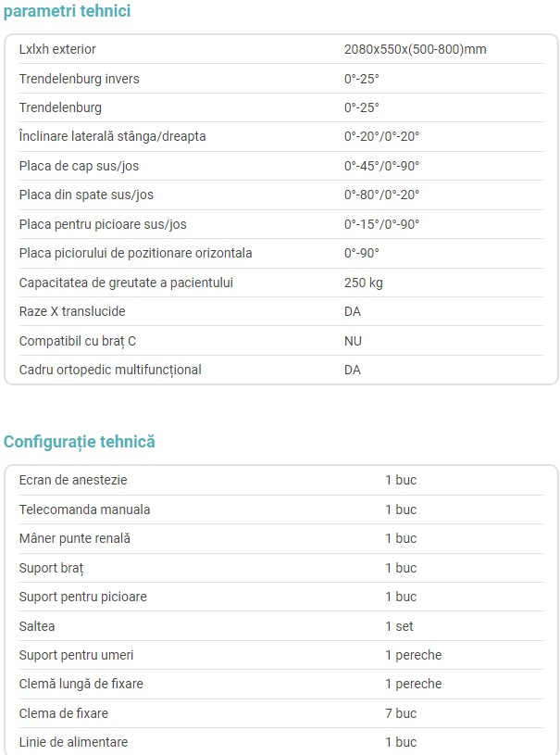Click the 'Mâner punte renală' label
This screenshot has width=560, height=755.
click(x=75, y=538)
